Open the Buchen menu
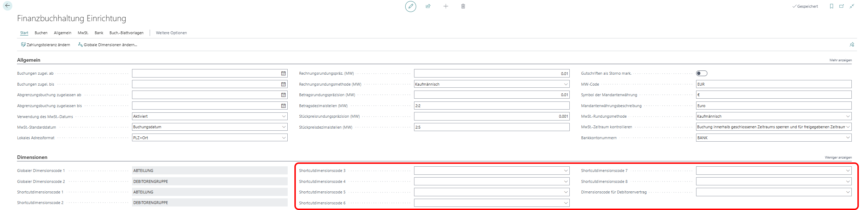The image size is (868, 210). tap(41, 33)
